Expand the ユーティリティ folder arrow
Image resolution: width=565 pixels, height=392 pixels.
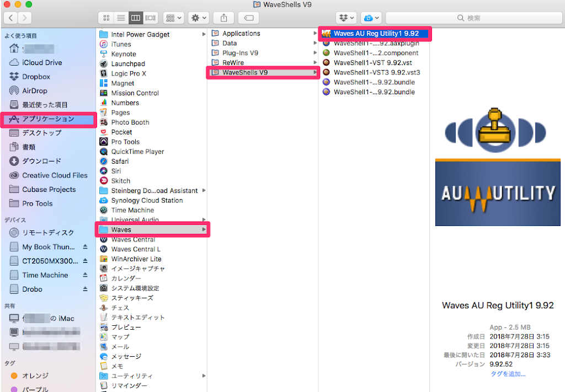click(204, 376)
